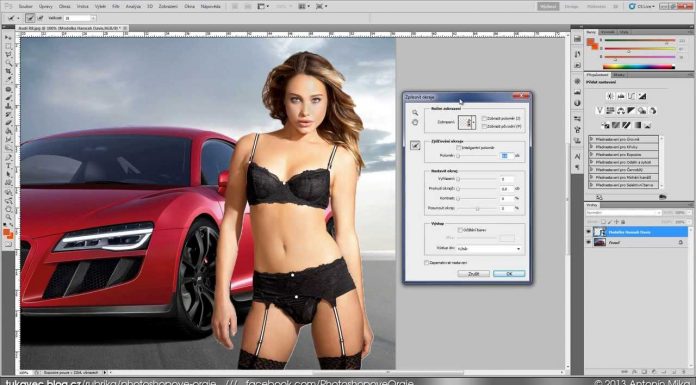Expand Přednastavení pro Expozice presets
Screen dimensions: 696x385
(x=592, y=154)
